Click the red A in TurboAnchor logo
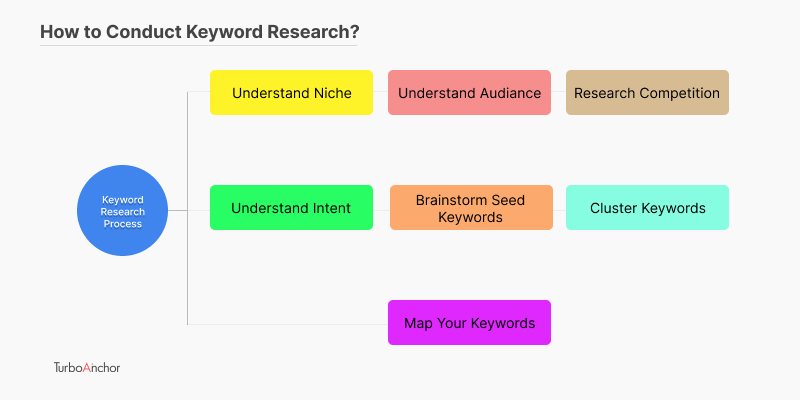Viewport: 800px width, 400px height. point(86,367)
